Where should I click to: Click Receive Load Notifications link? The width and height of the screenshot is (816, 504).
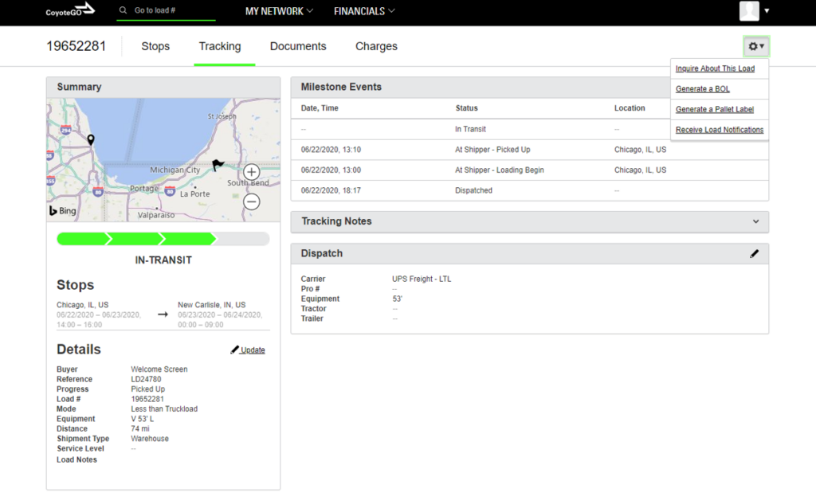click(719, 130)
